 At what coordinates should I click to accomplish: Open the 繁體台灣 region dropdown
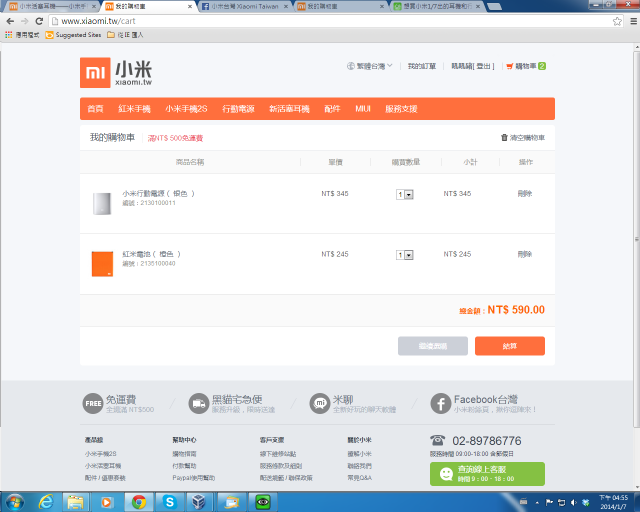tap(369, 66)
